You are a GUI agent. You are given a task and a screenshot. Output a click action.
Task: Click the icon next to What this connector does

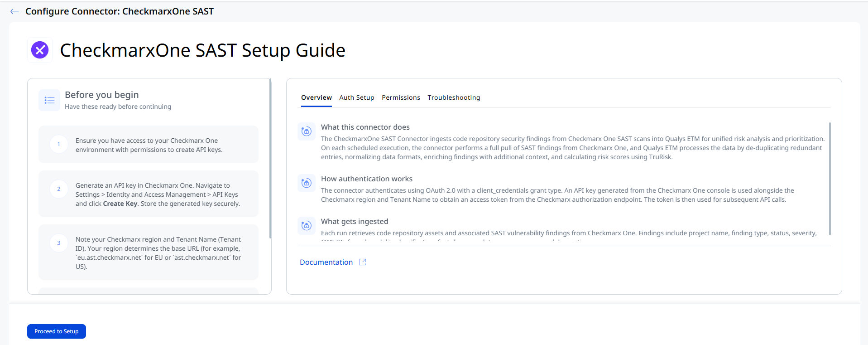pos(307,131)
